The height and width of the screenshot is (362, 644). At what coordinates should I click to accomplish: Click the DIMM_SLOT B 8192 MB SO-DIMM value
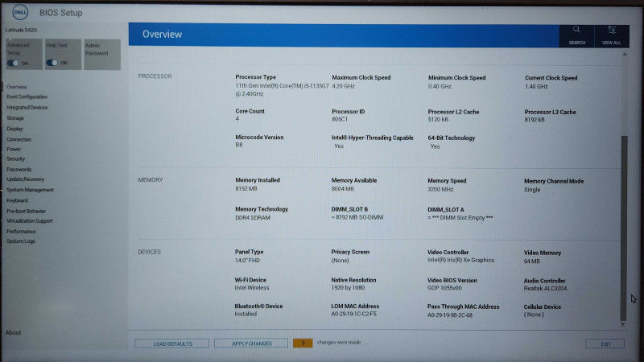pos(357,217)
